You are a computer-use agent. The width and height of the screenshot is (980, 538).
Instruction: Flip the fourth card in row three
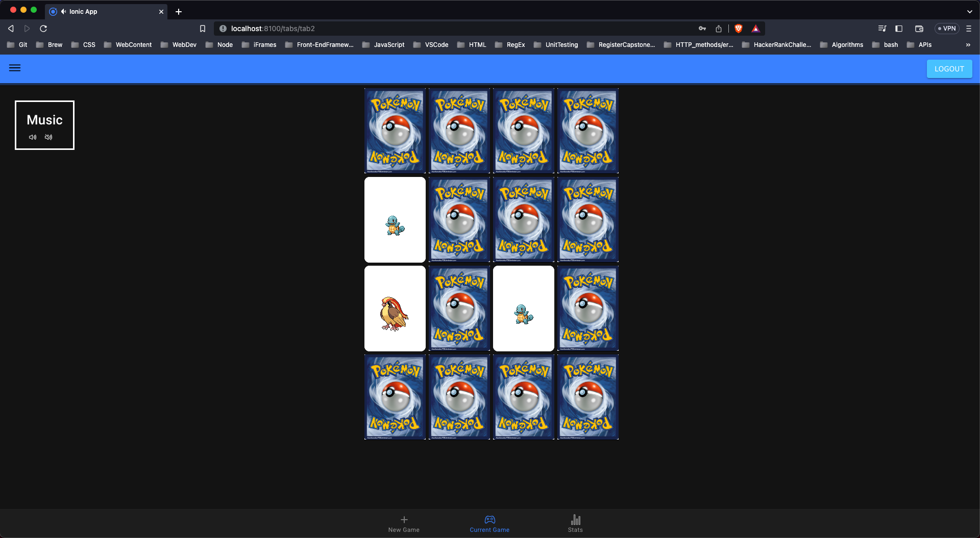pyautogui.click(x=588, y=309)
